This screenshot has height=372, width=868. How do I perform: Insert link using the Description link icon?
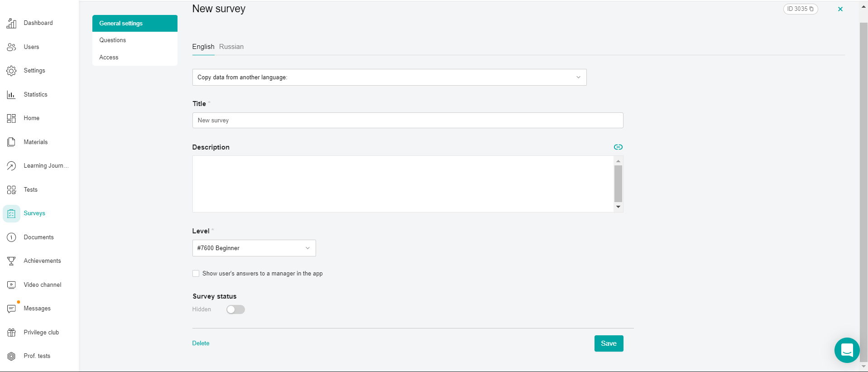pos(618,147)
